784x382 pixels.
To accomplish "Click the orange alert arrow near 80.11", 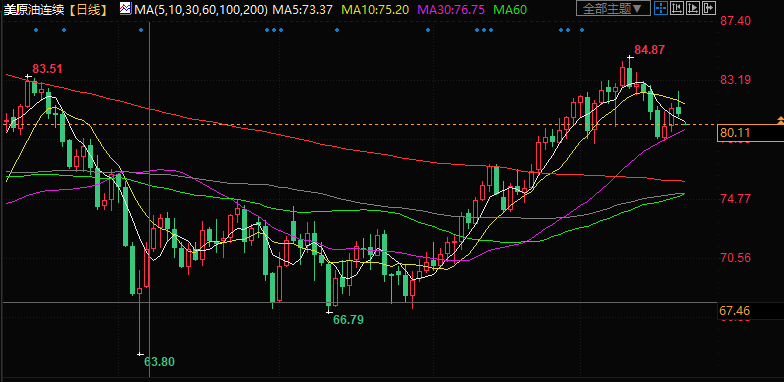I will click(x=780, y=120).
